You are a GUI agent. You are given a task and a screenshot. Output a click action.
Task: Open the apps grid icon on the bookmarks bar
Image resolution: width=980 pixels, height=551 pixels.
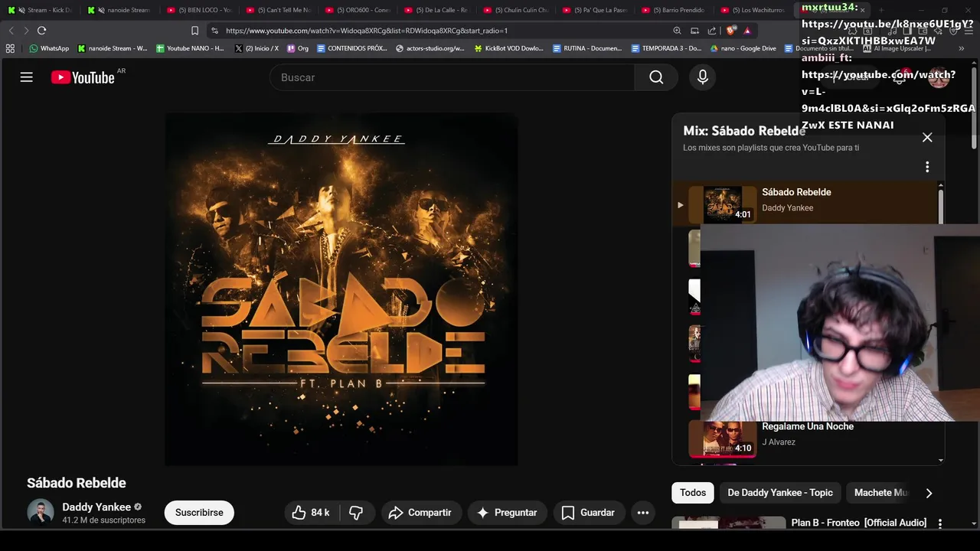[10, 48]
